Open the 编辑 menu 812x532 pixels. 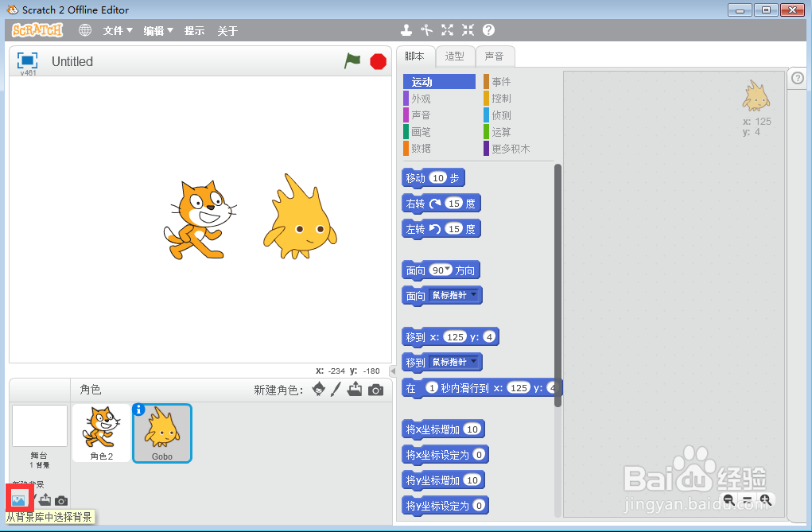click(158, 30)
